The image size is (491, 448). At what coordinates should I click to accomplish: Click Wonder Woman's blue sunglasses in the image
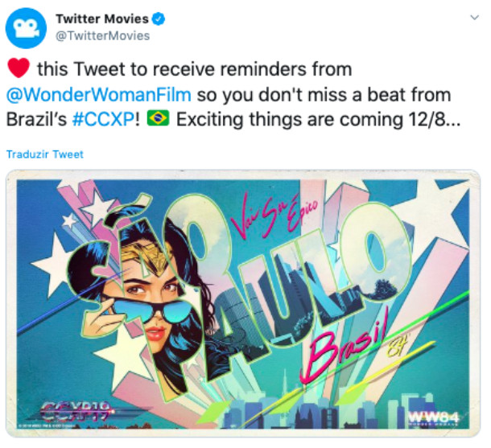click(x=149, y=310)
